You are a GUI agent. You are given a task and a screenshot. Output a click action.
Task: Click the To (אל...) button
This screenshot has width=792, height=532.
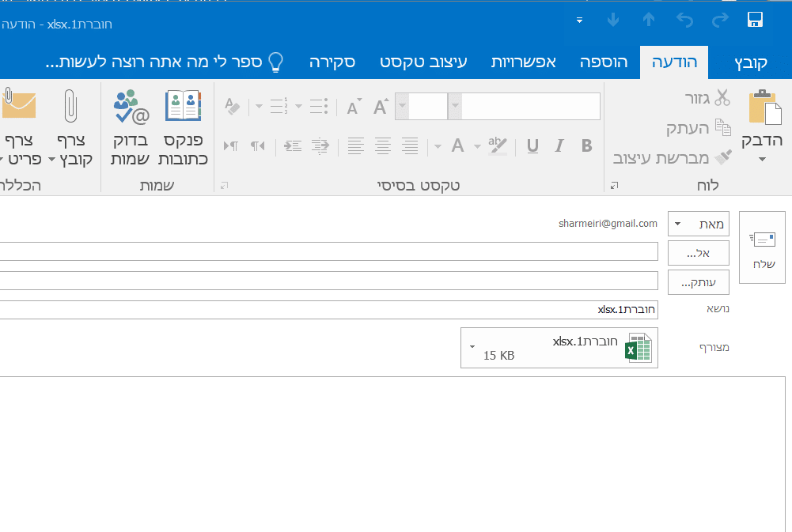click(x=699, y=253)
